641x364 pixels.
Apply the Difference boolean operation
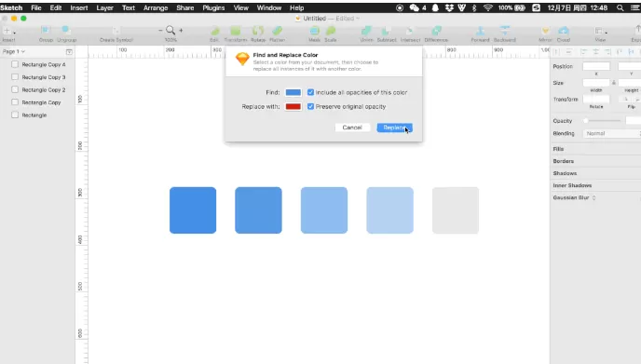(x=436, y=31)
